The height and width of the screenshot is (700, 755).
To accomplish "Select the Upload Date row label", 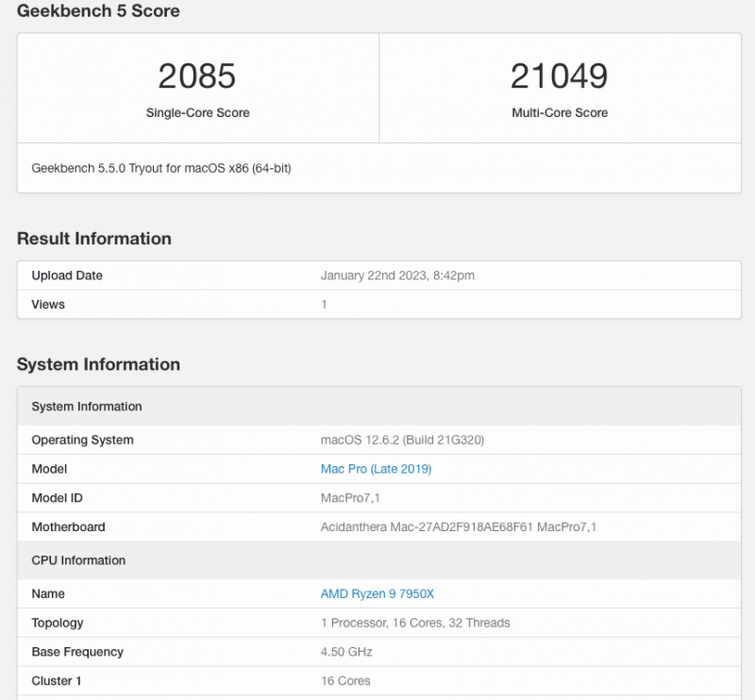I will click(x=67, y=275).
